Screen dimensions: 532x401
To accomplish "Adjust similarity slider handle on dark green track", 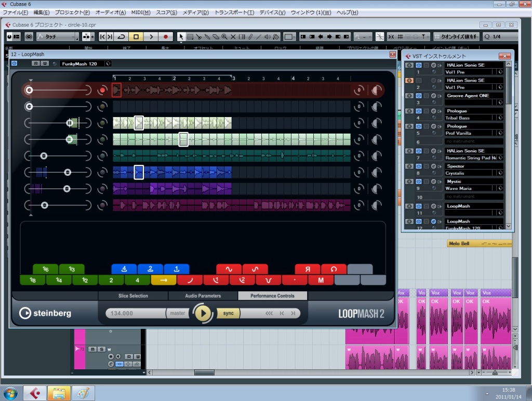I will coord(44,156).
